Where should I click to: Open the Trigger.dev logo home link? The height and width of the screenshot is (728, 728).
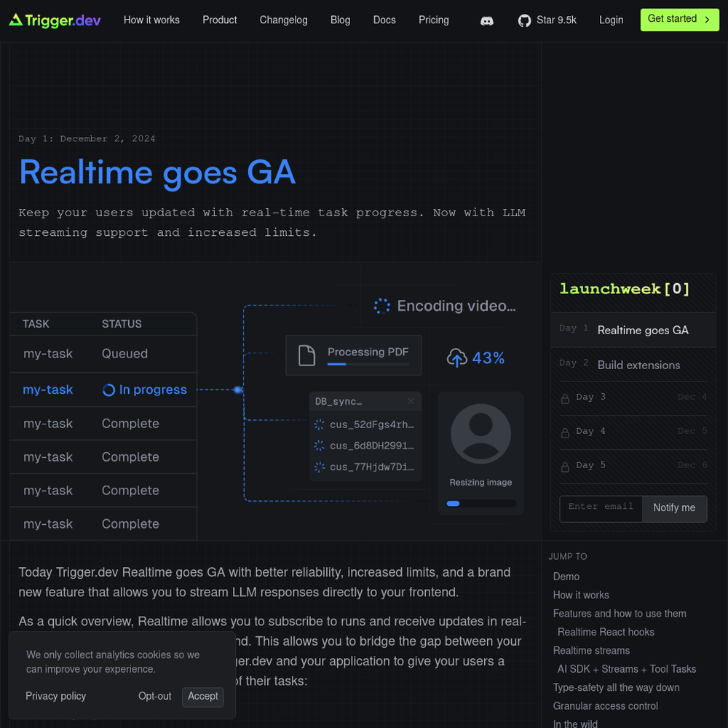tap(55, 20)
